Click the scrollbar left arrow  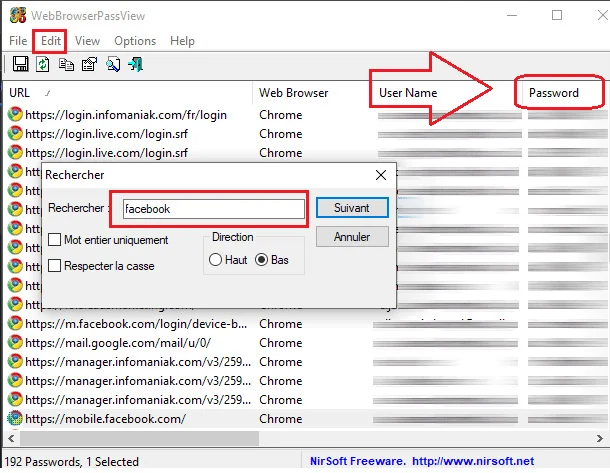click(11, 438)
